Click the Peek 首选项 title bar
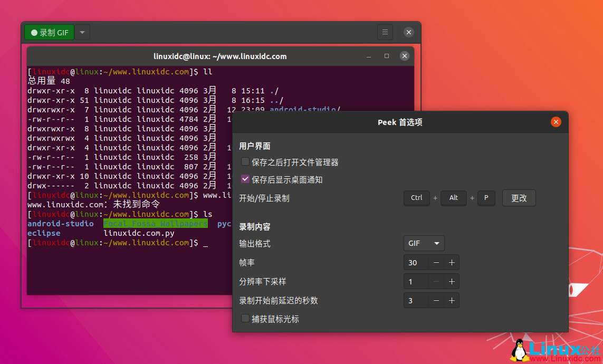 [x=400, y=122]
